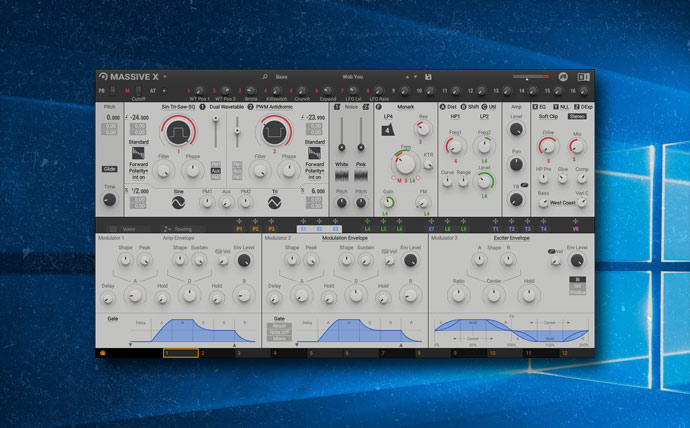Open the Monark filter type menu
690x428 pixels.
tap(405, 107)
